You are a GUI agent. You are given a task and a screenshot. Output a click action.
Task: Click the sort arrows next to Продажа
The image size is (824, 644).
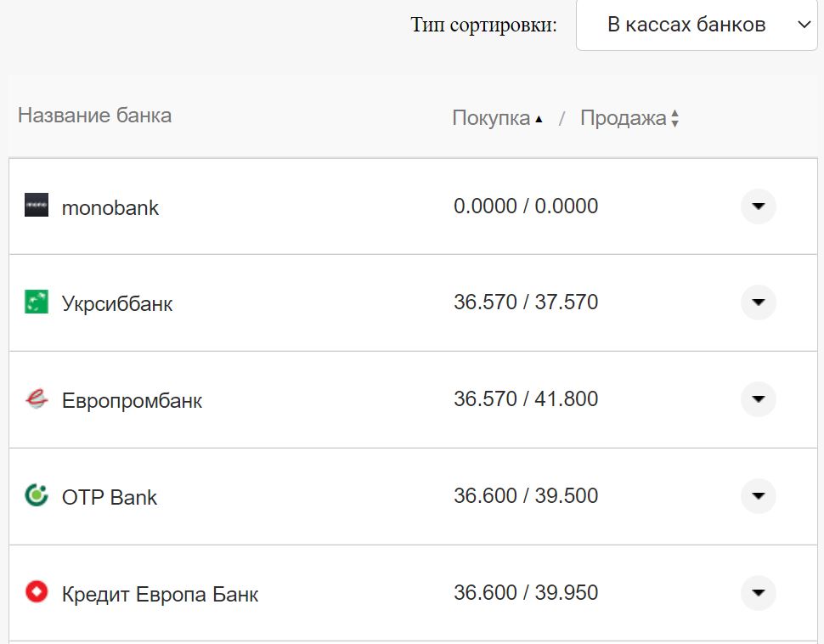coord(675,118)
